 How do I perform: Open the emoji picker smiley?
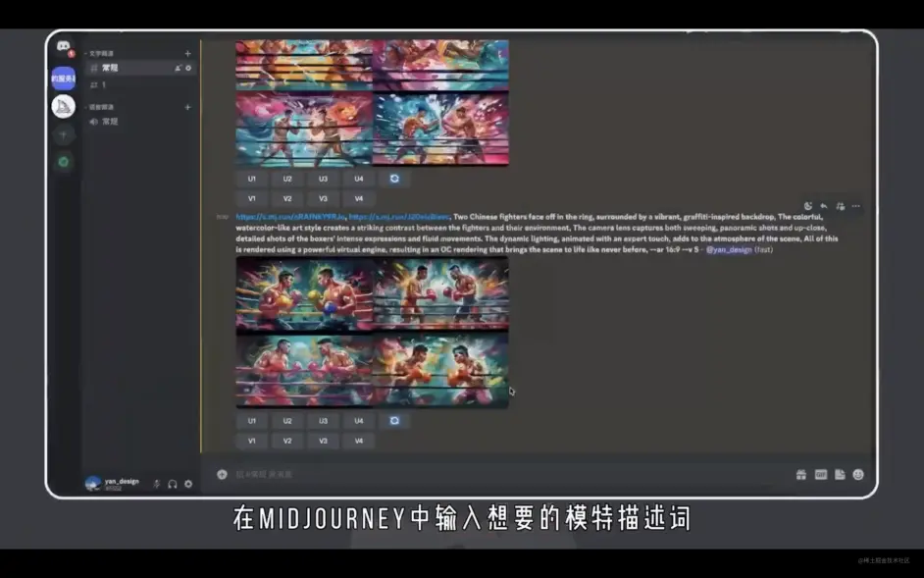click(x=858, y=475)
